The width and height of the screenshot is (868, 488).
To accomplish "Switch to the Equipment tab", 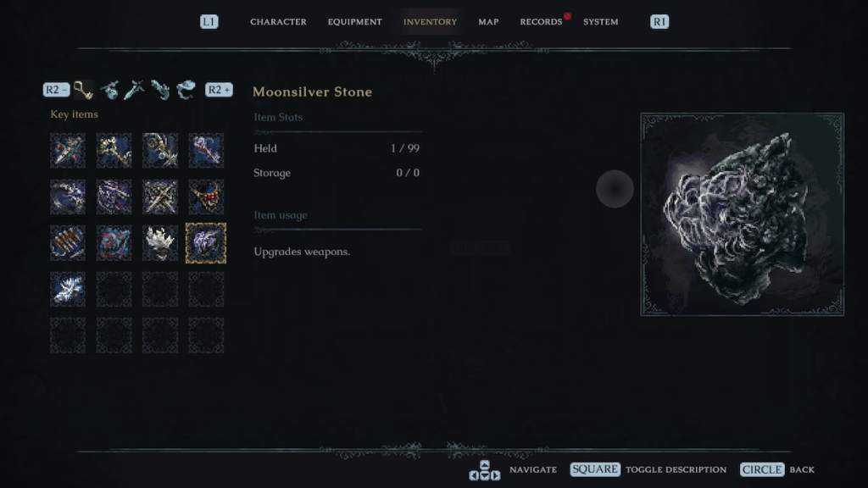I will click(355, 21).
